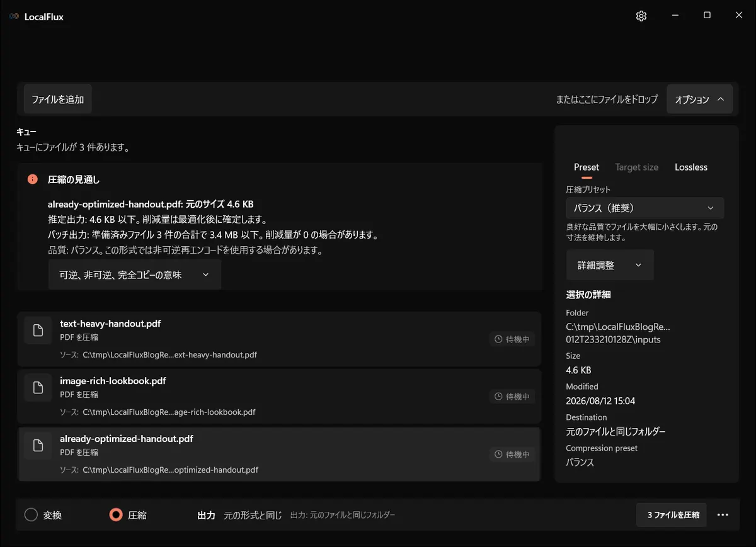The image size is (756, 547).
Task: Open the 出力 format selector 元の形式と同じ
Action: click(253, 515)
